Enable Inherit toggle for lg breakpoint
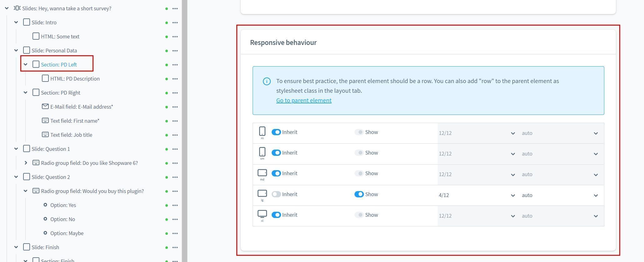644x262 pixels. click(276, 194)
